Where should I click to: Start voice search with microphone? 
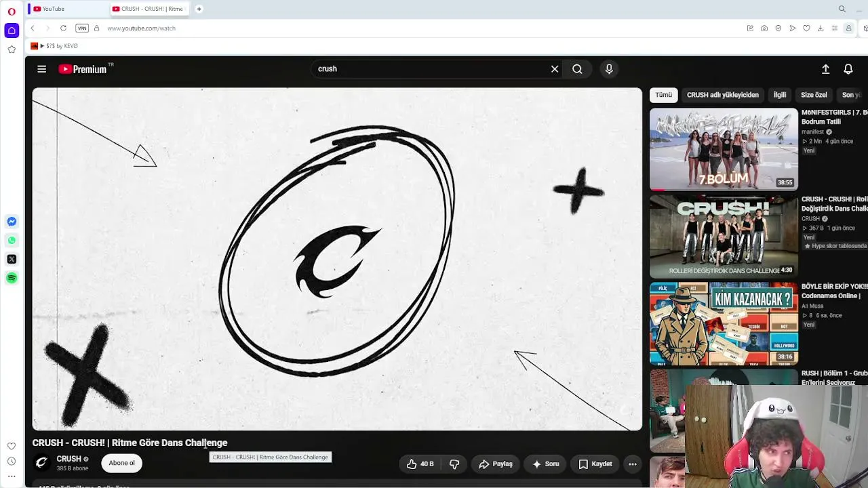(x=609, y=69)
